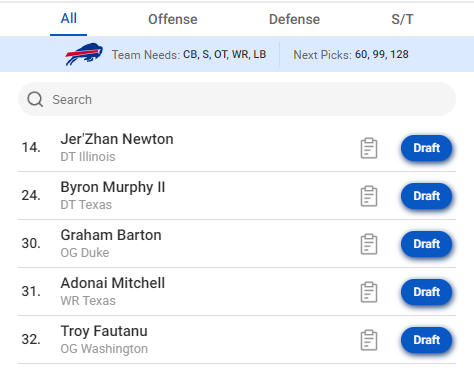Click the search magnifier icon
The height and width of the screenshot is (368, 474).
(35, 99)
